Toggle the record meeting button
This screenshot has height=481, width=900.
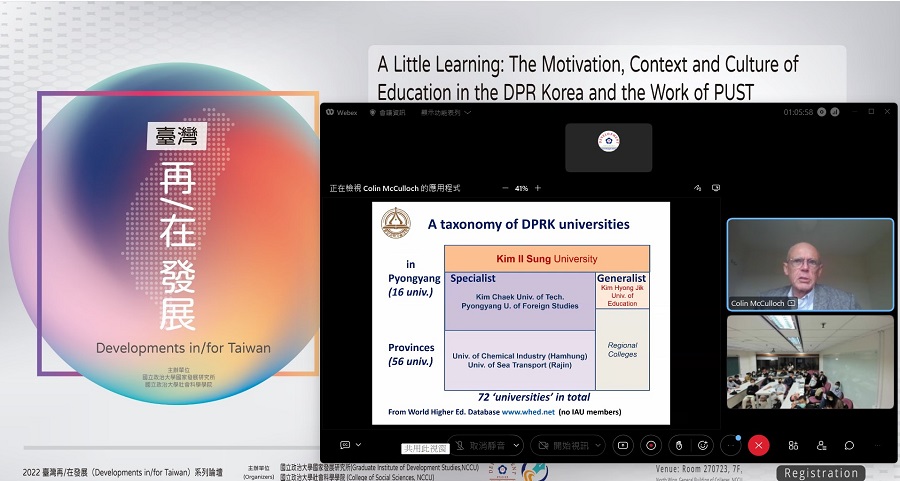pyautogui.click(x=651, y=445)
